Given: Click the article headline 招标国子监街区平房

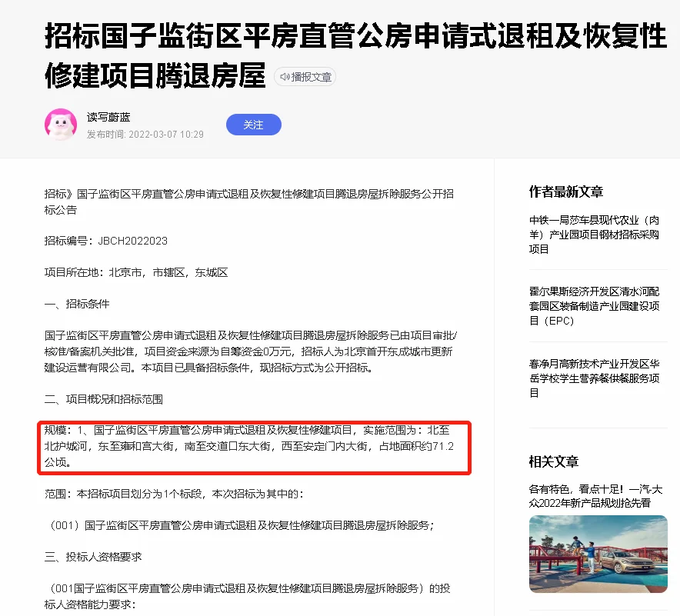Looking at the screenshot, I should [x=355, y=55].
